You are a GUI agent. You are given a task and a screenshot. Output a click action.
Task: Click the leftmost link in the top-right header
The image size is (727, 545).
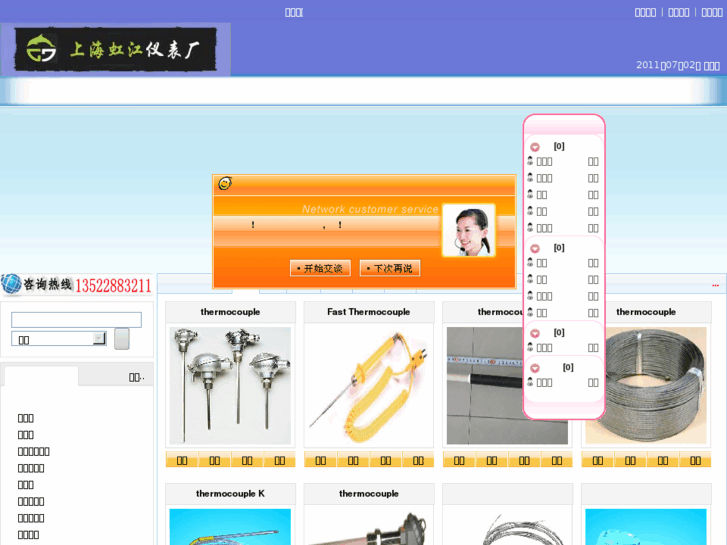(645, 13)
